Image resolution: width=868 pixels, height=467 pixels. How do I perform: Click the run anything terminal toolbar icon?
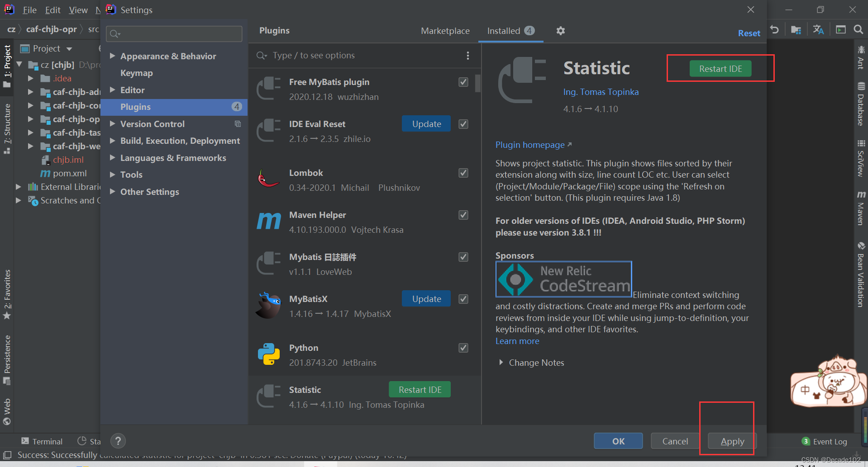click(x=840, y=30)
